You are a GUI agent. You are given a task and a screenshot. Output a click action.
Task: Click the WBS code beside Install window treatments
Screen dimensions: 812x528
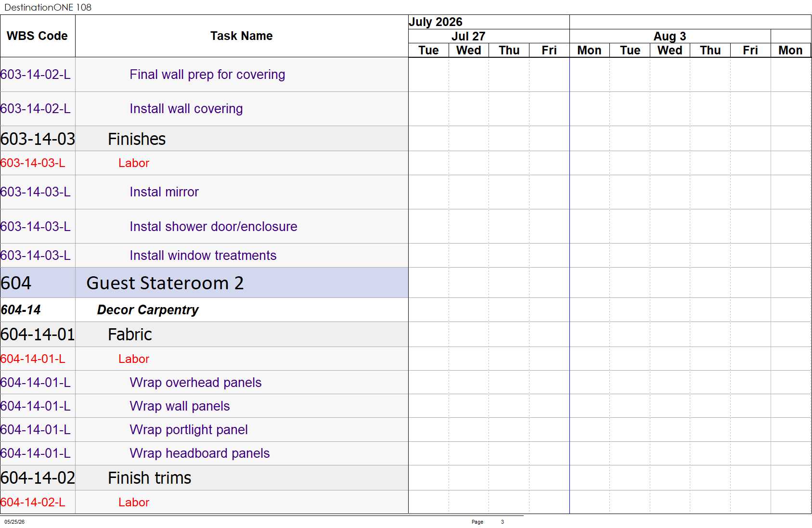tap(35, 256)
